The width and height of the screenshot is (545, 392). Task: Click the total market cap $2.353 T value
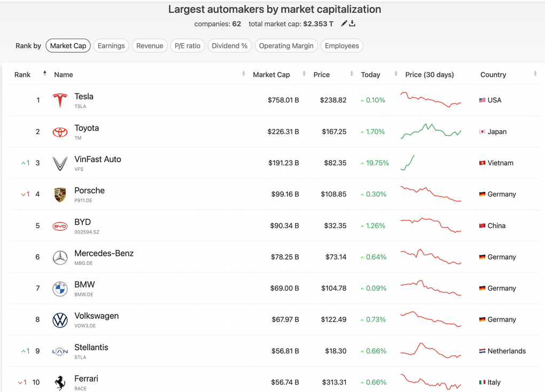coord(318,24)
